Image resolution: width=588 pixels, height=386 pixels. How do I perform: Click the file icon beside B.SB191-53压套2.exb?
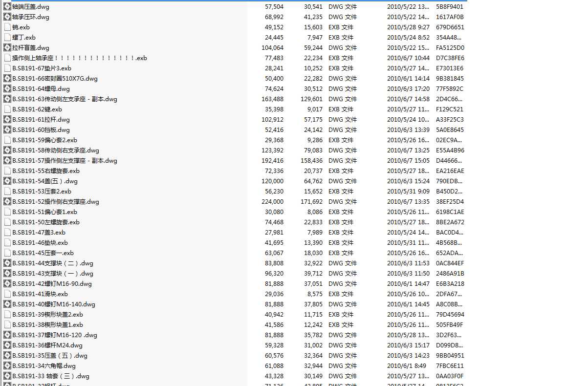click(x=7, y=192)
